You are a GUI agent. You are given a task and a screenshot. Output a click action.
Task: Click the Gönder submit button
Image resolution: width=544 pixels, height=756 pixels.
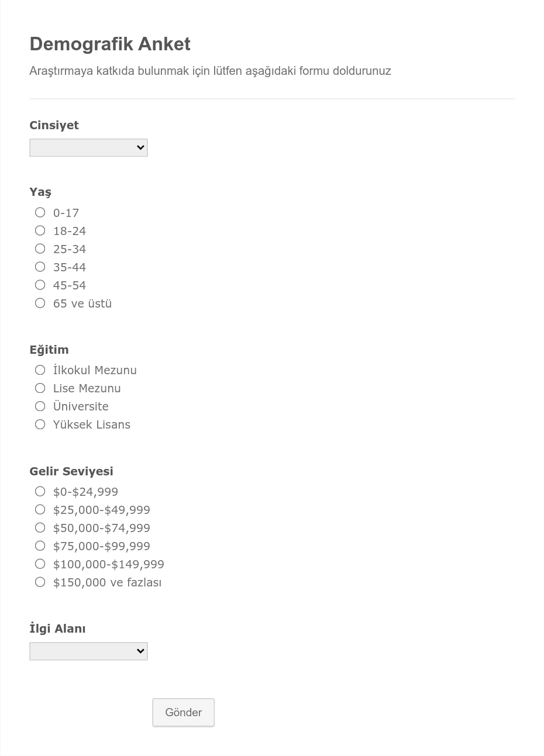tap(184, 712)
